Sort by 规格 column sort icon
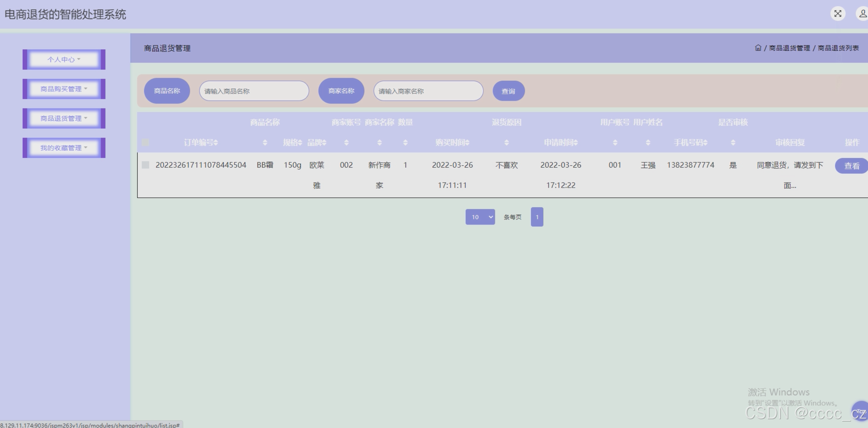868x428 pixels. 300,143
